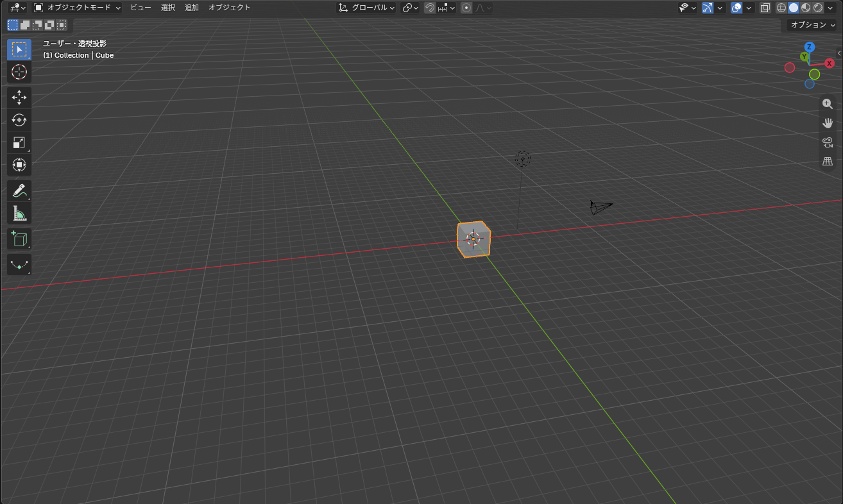Image resolution: width=843 pixels, height=504 pixels.
Task: Open the pivot point dropdown
Action: point(410,8)
